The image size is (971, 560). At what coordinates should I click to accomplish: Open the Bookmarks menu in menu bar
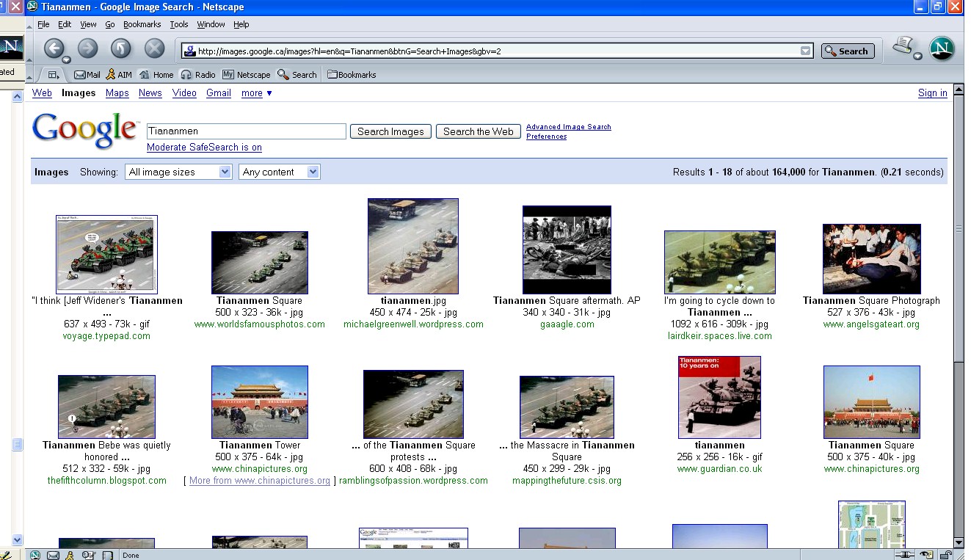tap(142, 24)
